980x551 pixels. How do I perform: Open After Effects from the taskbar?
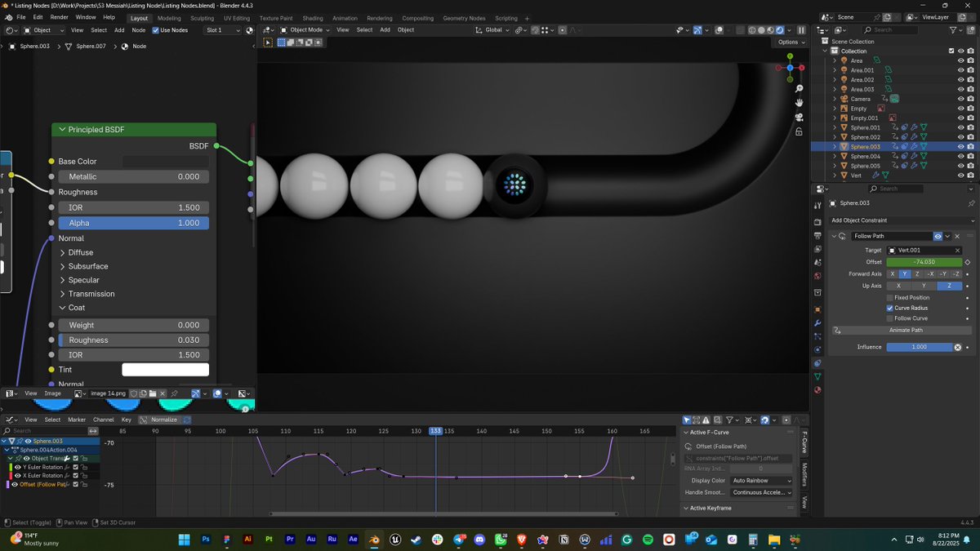coord(353,540)
